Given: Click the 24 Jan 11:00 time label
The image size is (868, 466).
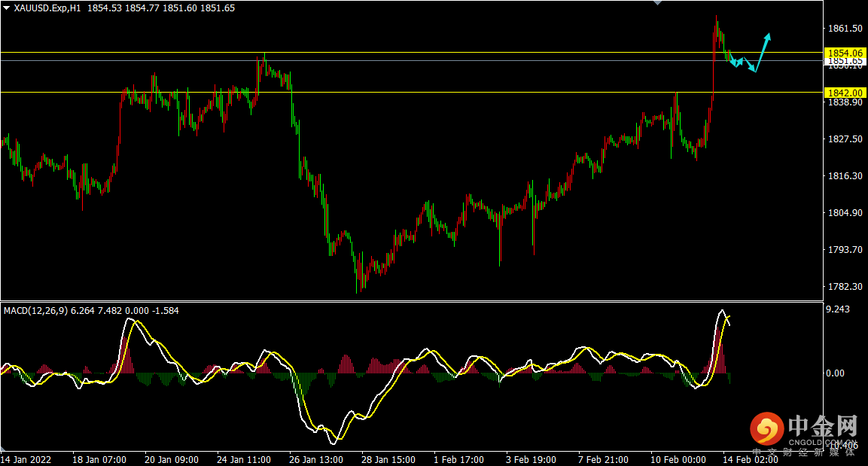Looking at the screenshot, I should coord(244,460).
